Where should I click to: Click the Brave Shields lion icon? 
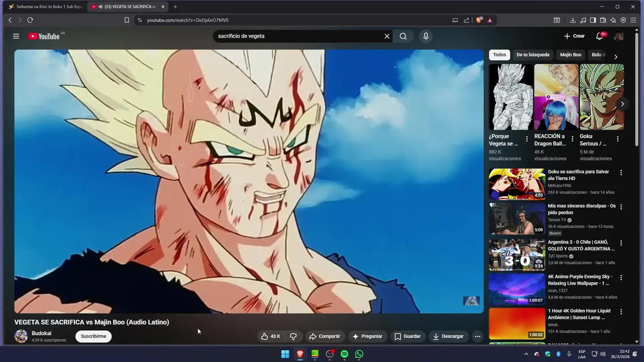click(479, 20)
